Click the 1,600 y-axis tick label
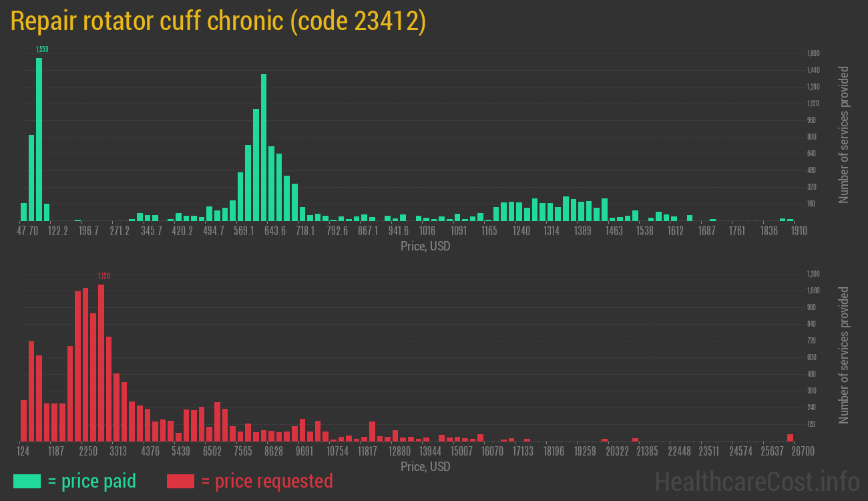The image size is (868, 501). click(813, 53)
